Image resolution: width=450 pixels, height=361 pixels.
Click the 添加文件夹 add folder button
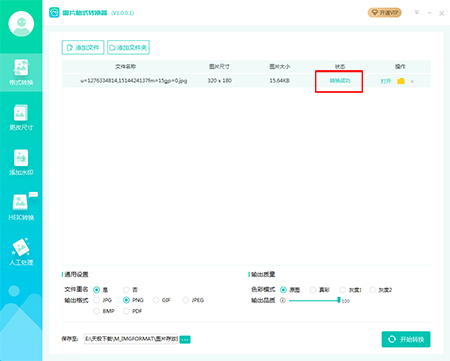128,47
